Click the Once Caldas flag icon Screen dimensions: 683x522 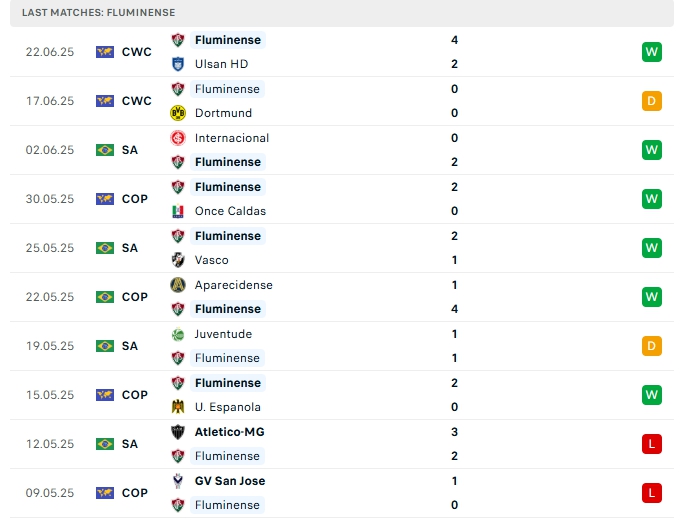pyautogui.click(x=178, y=211)
